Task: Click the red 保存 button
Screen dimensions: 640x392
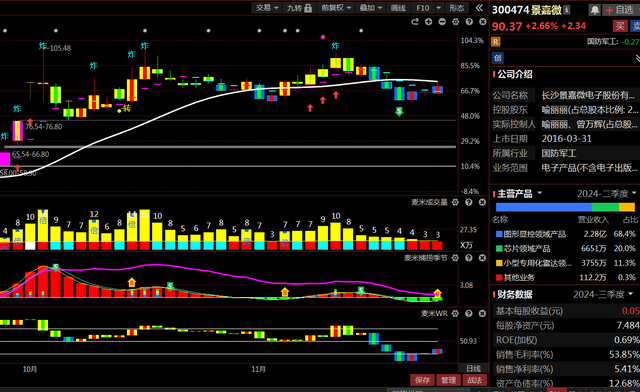Action: pos(422,380)
